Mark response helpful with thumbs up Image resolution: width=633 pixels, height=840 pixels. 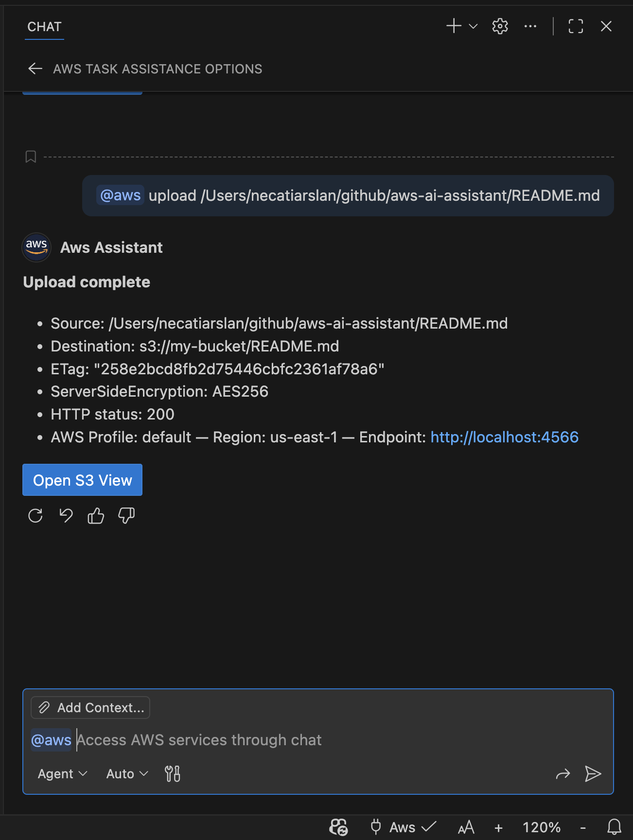click(x=96, y=515)
